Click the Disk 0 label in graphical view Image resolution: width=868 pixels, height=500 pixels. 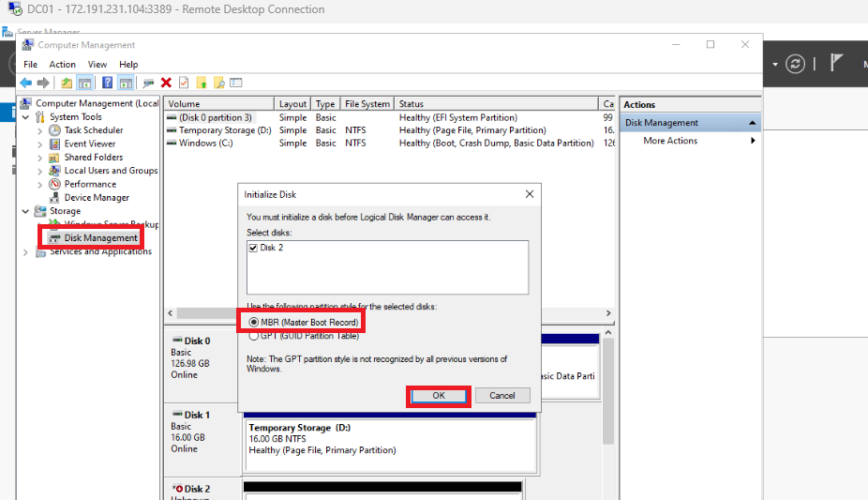tap(197, 341)
